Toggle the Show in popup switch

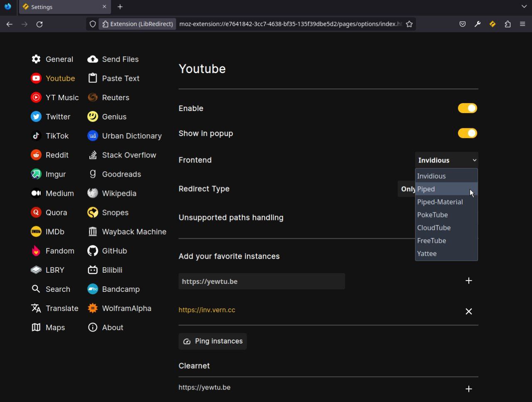click(x=468, y=133)
